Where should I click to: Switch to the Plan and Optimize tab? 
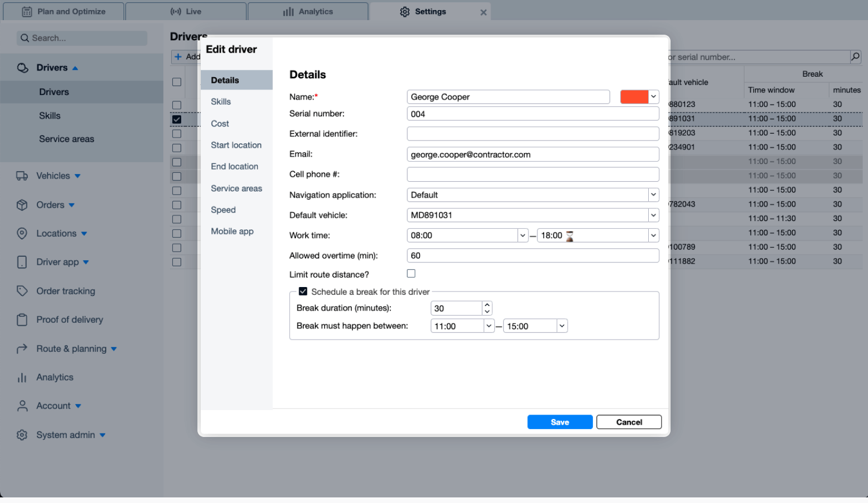click(63, 11)
